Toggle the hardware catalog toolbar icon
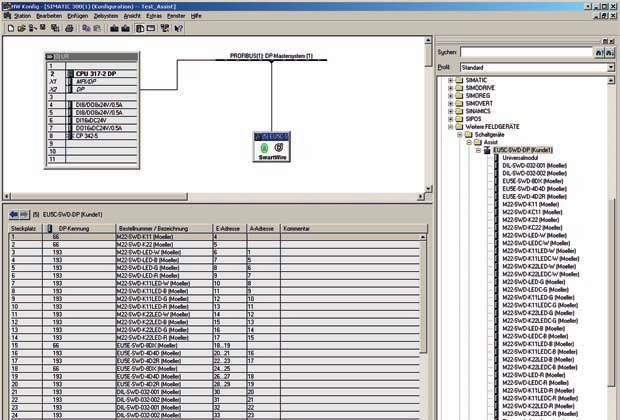Viewport: 620px width, 420px height. point(140,28)
